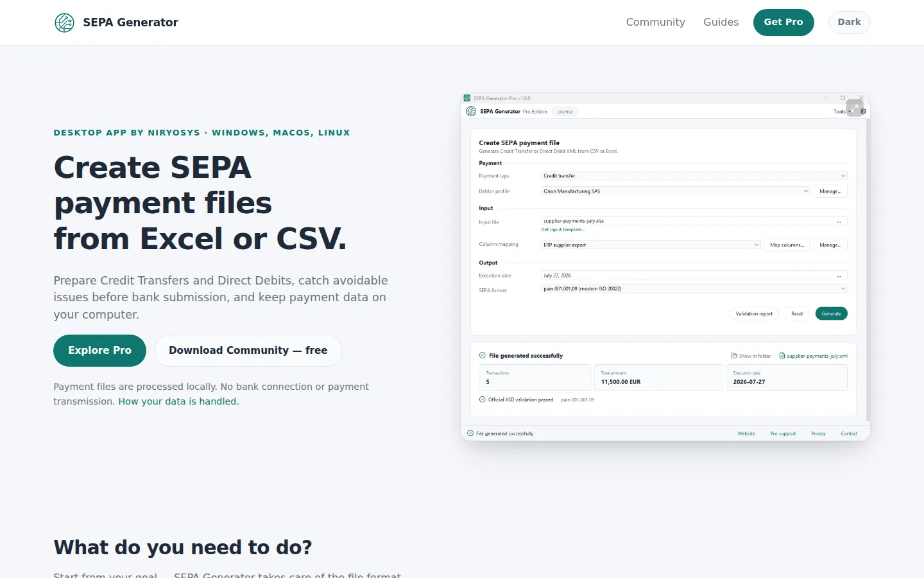Open the Guides navigation item
This screenshot has width=924, height=578.
coord(721,22)
